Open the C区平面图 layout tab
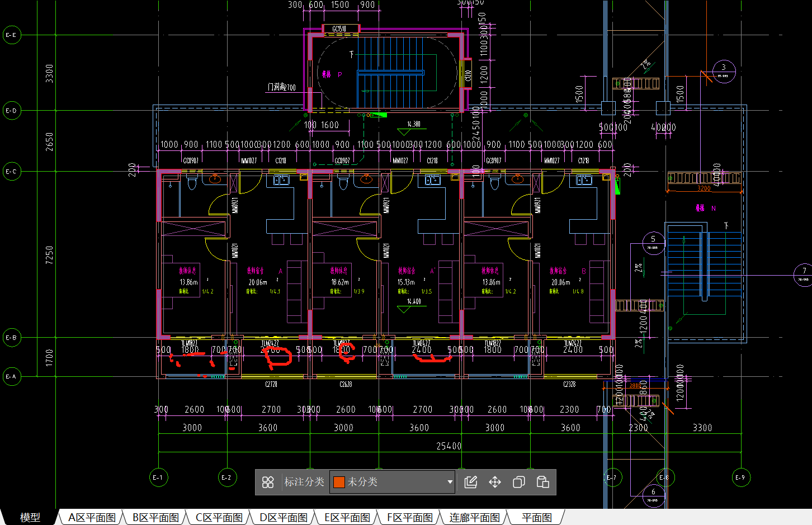 tap(219, 518)
